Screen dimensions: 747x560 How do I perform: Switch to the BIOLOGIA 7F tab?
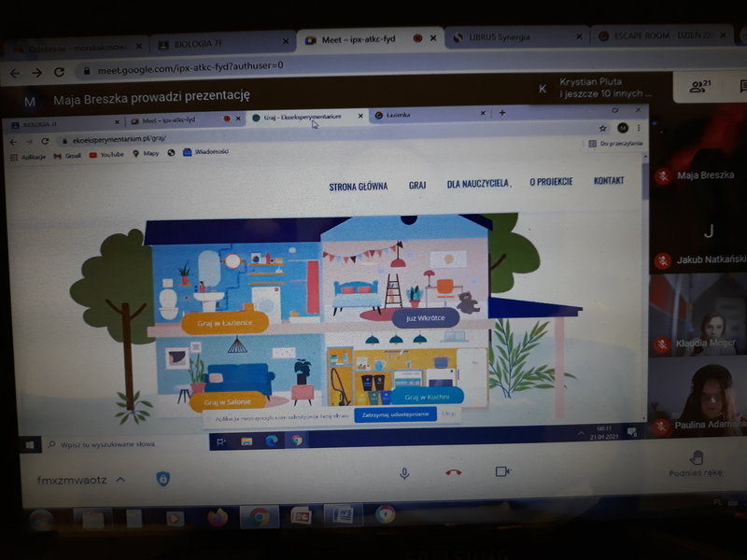(x=215, y=43)
